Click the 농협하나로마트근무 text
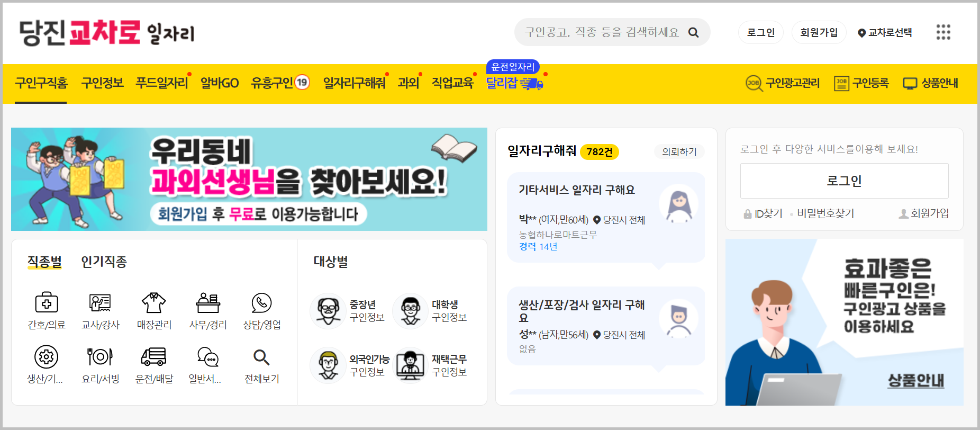This screenshot has height=430, width=980. tap(558, 235)
